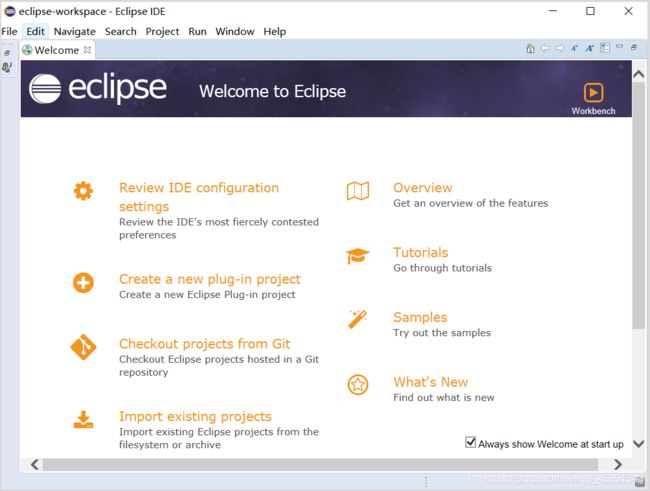Click text 'Get an overview of the features'

(471, 203)
